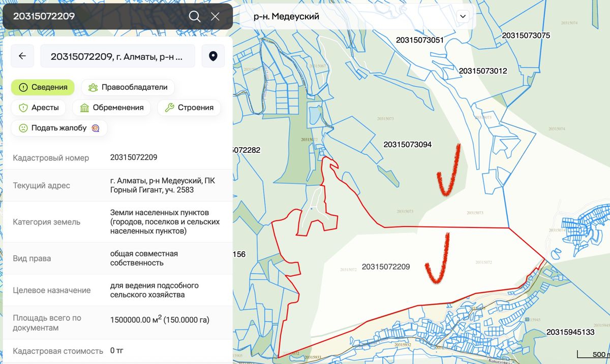Click parcel 20315073051 label on map
610x364 pixels.
point(420,40)
